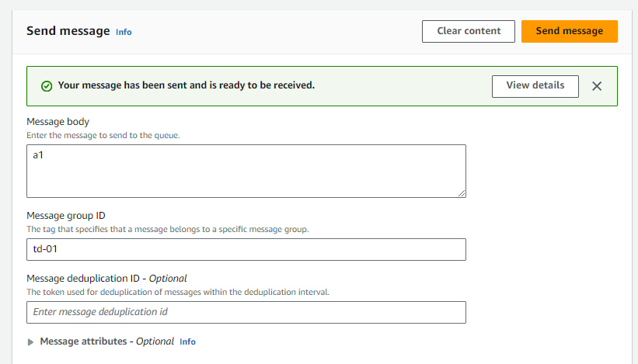Click the Message group ID field
Viewport: 638px width, 364px height.
tap(246, 249)
